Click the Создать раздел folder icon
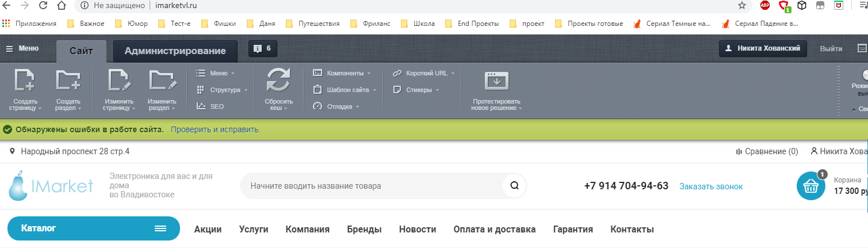Viewport: 868px width, 248px height. [68, 80]
